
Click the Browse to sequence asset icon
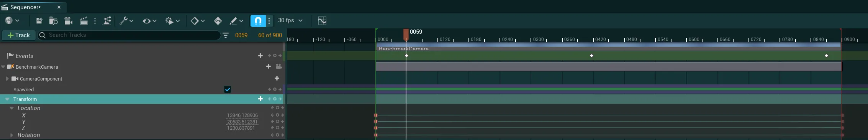(x=53, y=21)
